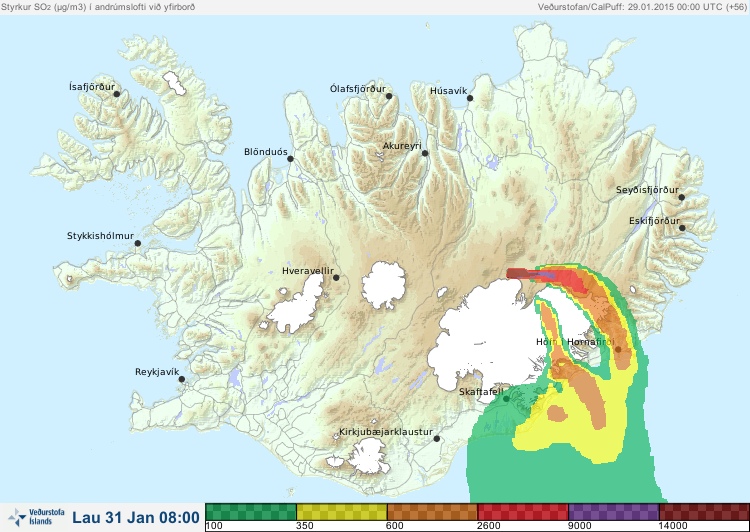Click the 'Lau 31 Jan 08:00' timestamp
750x532 pixels.
coord(136,518)
